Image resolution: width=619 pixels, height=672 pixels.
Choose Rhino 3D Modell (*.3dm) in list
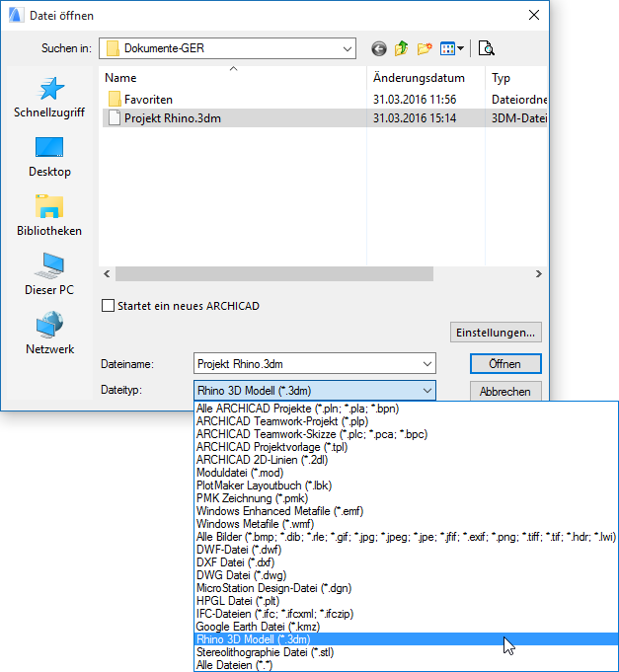(407, 639)
